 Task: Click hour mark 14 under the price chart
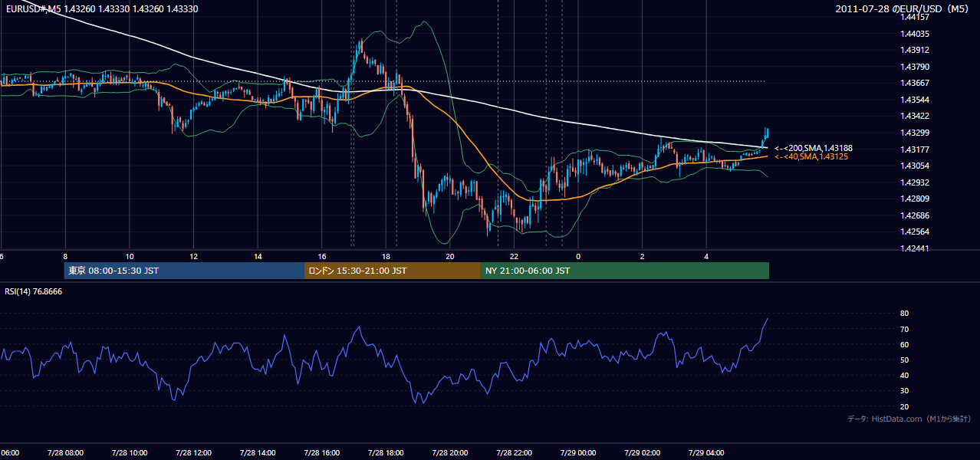tap(258, 256)
